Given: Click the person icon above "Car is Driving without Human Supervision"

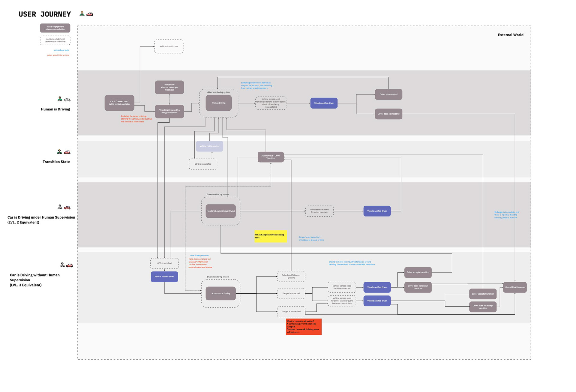Looking at the screenshot, I should click(62, 265).
